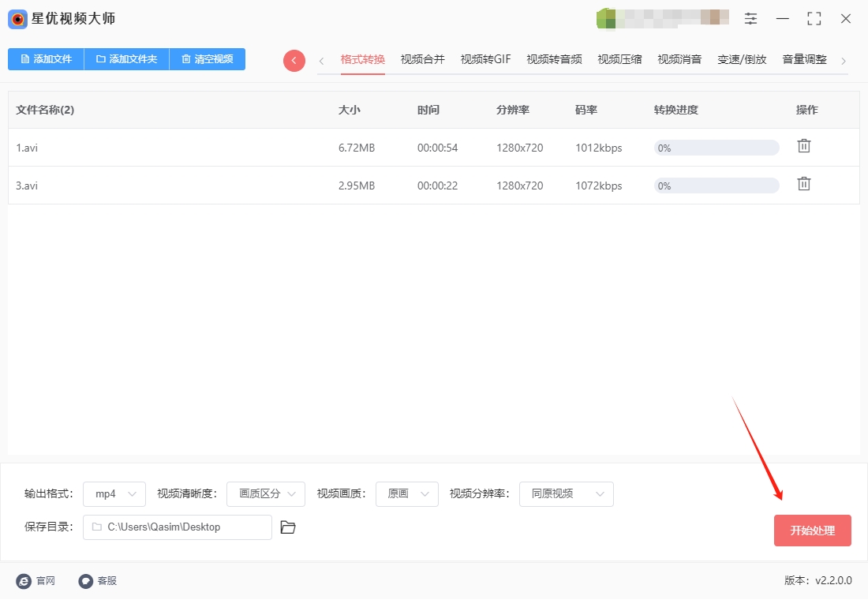Open the 视频画质 原画 dropdown
The image size is (868, 600).
[407, 493]
